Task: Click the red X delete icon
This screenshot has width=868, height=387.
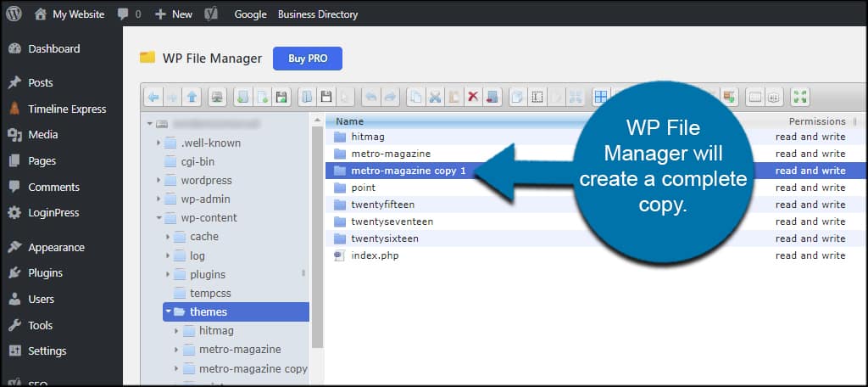Action: click(473, 97)
